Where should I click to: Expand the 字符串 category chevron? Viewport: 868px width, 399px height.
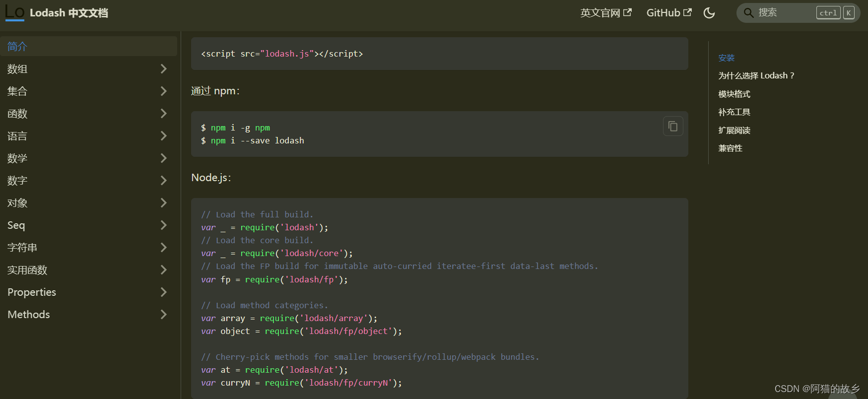pyautogui.click(x=163, y=248)
